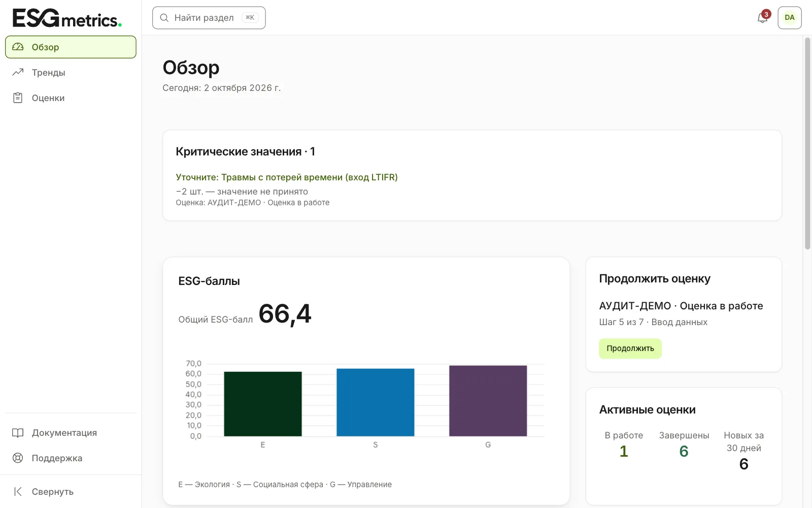Click the Новых за 30 дней value

pyautogui.click(x=744, y=464)
